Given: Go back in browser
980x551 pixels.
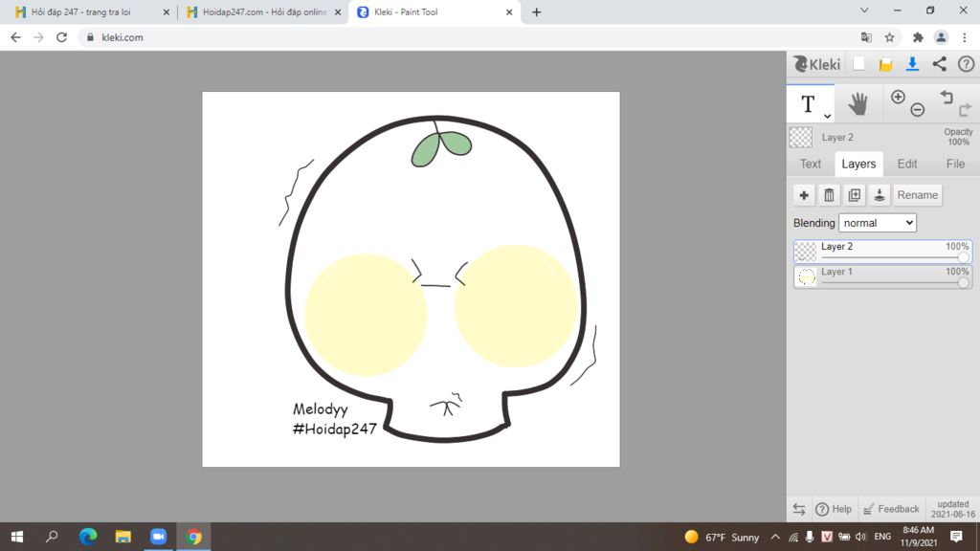Looking at the screenshot, I should coord(15,37).
